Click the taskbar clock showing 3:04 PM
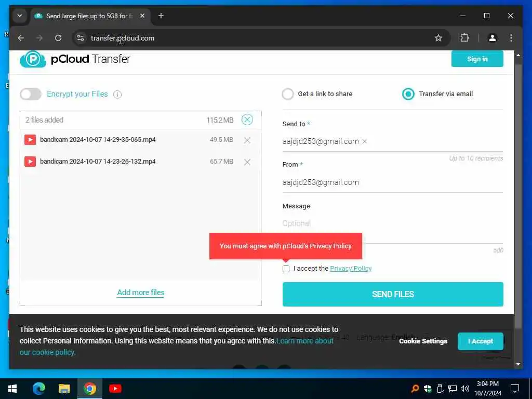This screenshot has width=532, height=399. pos(487,389)
